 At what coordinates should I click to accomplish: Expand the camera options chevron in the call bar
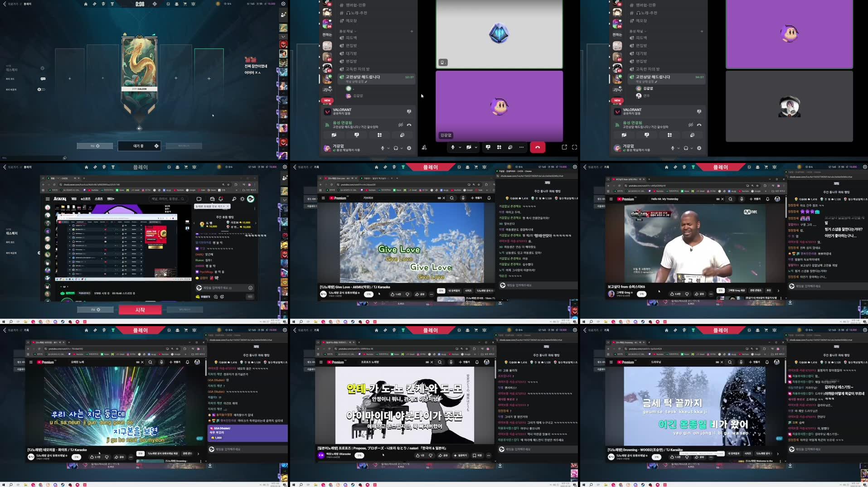(x=476, y=147)
